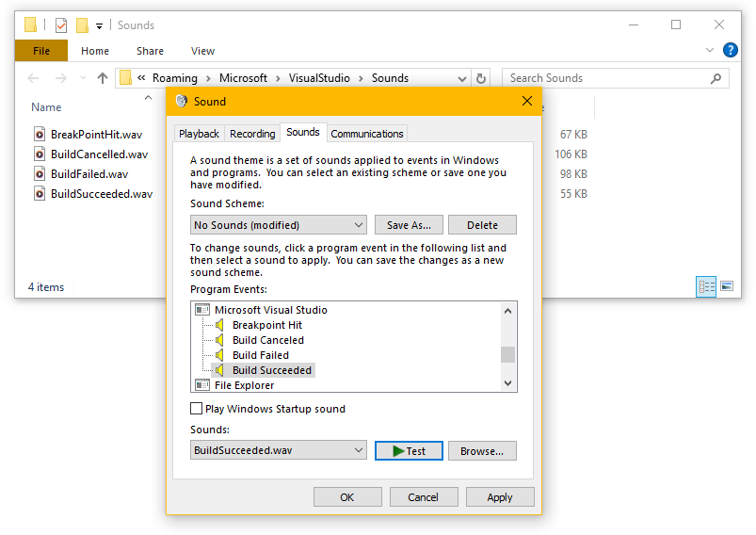Screen dimensions: 756x535
Task: Click the BuildFailed.wav file icon
Action: click(40, 173)
